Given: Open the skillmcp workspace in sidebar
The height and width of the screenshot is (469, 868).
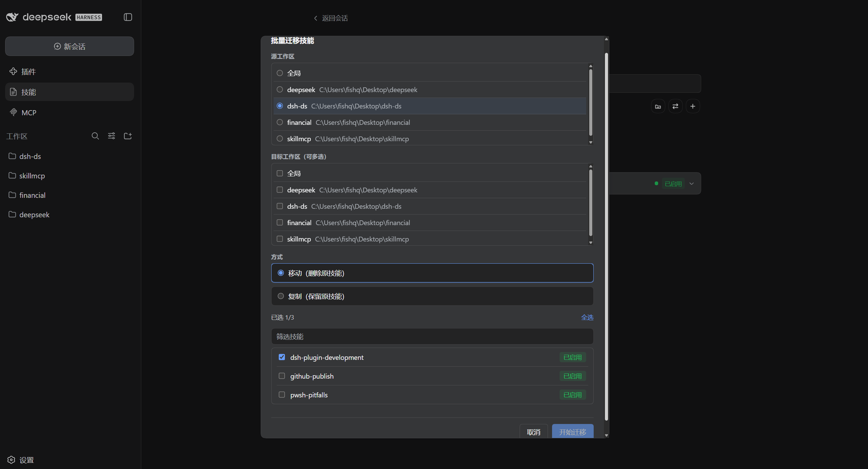Looking at the screenshot, I should (x=70, y=176).
